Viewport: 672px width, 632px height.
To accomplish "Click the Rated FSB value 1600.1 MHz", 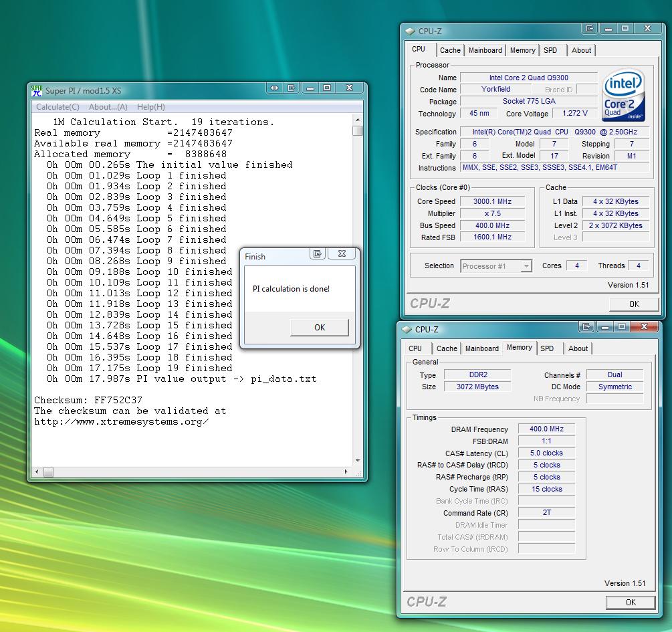I will click(492, 237).
